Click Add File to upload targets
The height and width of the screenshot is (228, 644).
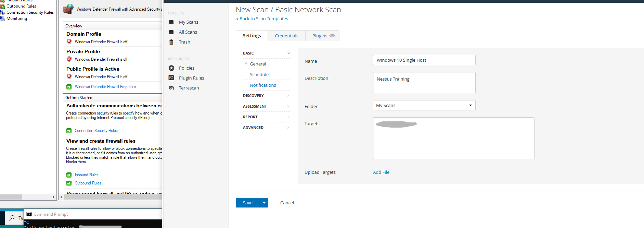tap(381, 172)
